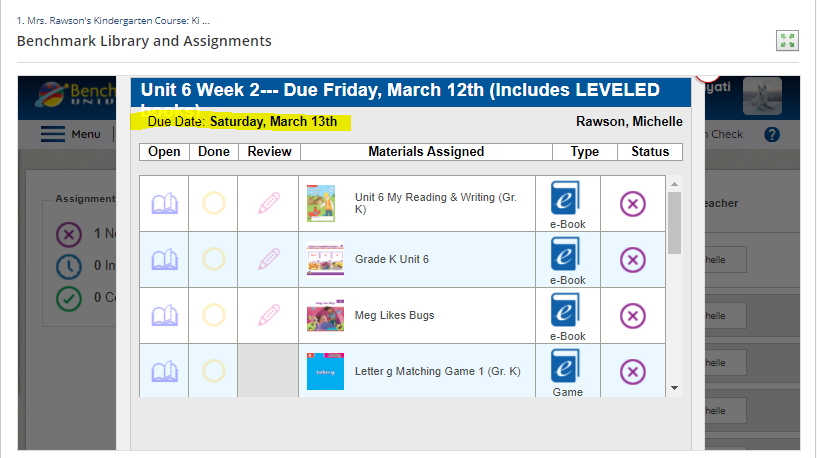Click the Mrs. Rawson's Kindergarten Course breadcrumb
Image resolution: width=817 pixels, height=458 pixels.
pos(113,21)
